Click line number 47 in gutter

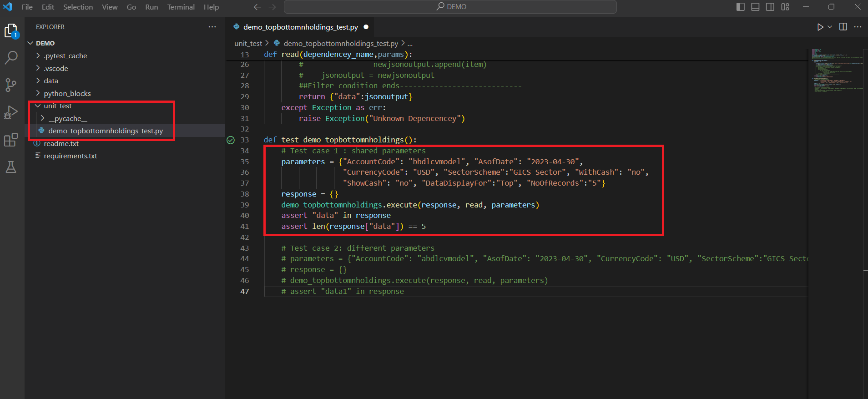point(244,291)
